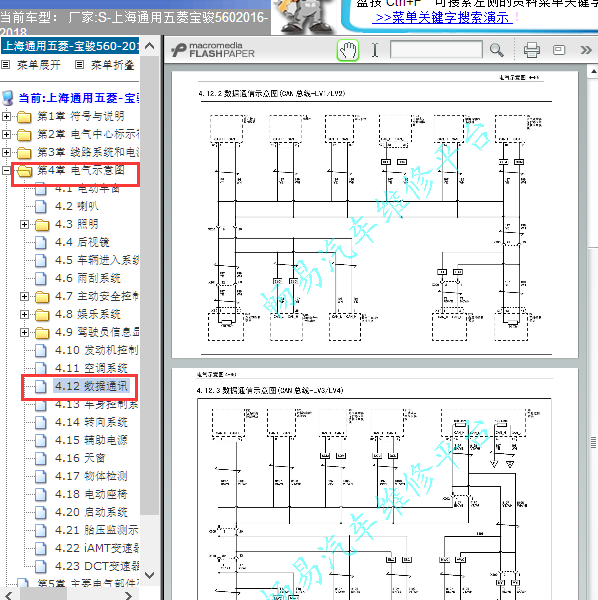Open 4.15 辅助电源 diagram
This screenshot has height=600, width=598.
91,440
